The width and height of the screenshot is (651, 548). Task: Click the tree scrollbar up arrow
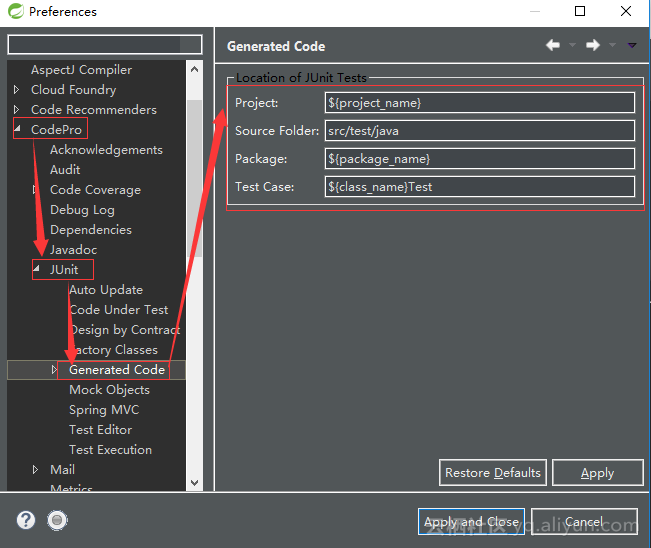(194, 69)
